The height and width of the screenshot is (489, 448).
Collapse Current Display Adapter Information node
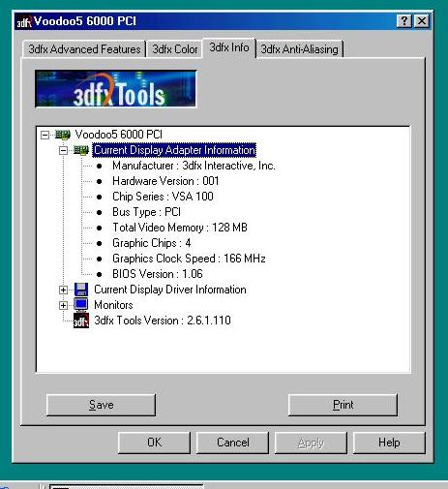[63, 150]
